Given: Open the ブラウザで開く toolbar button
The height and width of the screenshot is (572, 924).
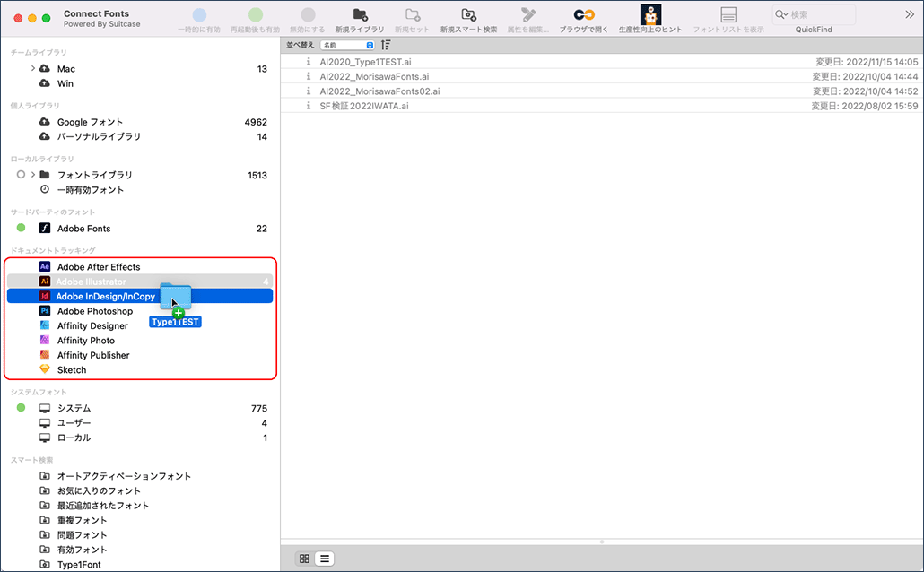Looking at the screenshot, I should pyautogui.click(x=584, y=14).
